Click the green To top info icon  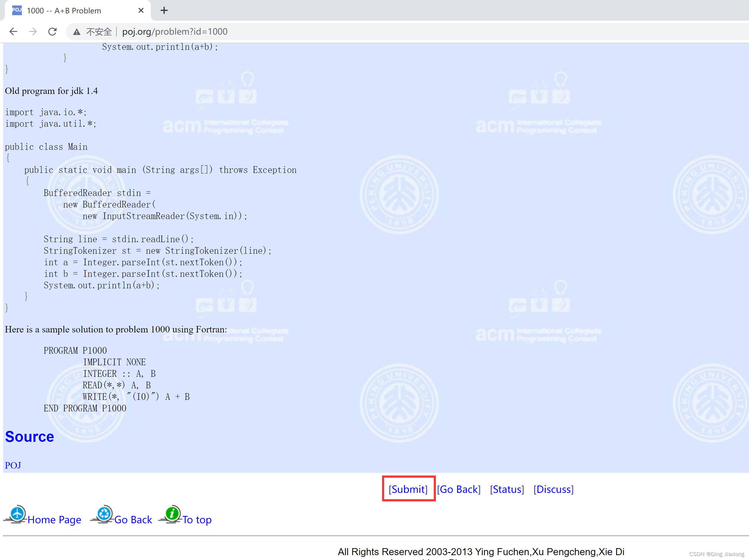172,514
